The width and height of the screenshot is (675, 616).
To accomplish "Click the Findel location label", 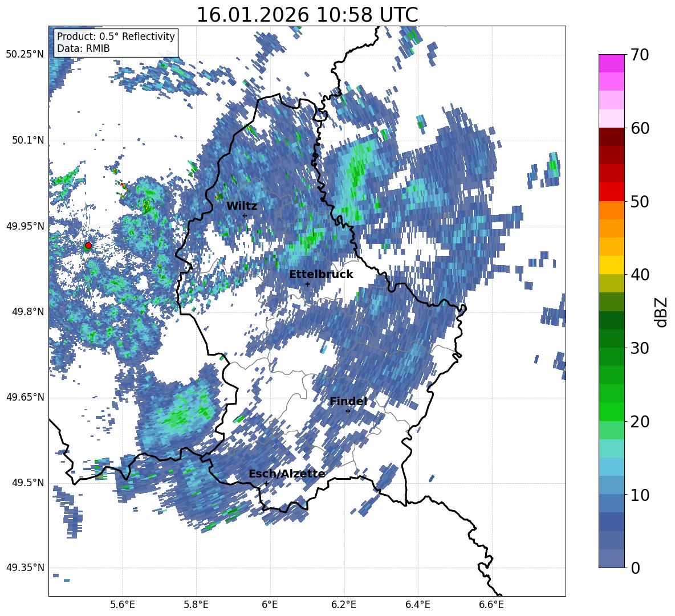I will coord(348,401).
